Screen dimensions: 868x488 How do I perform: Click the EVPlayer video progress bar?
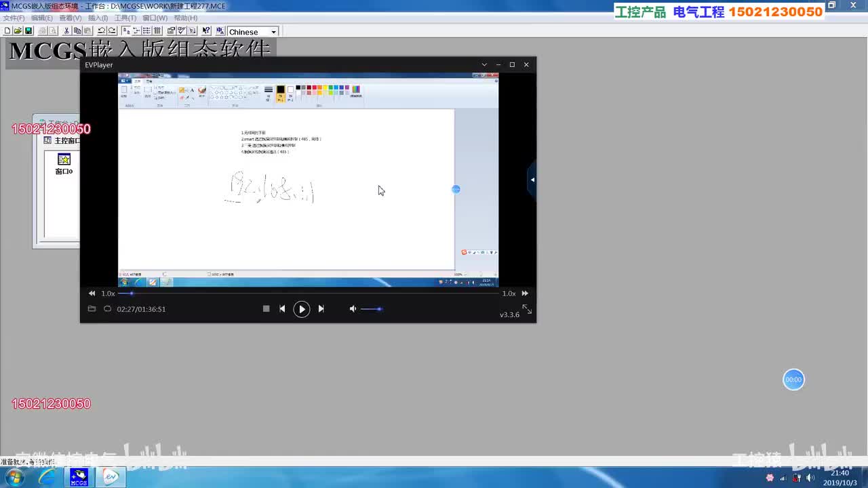(x=309, y=293)
